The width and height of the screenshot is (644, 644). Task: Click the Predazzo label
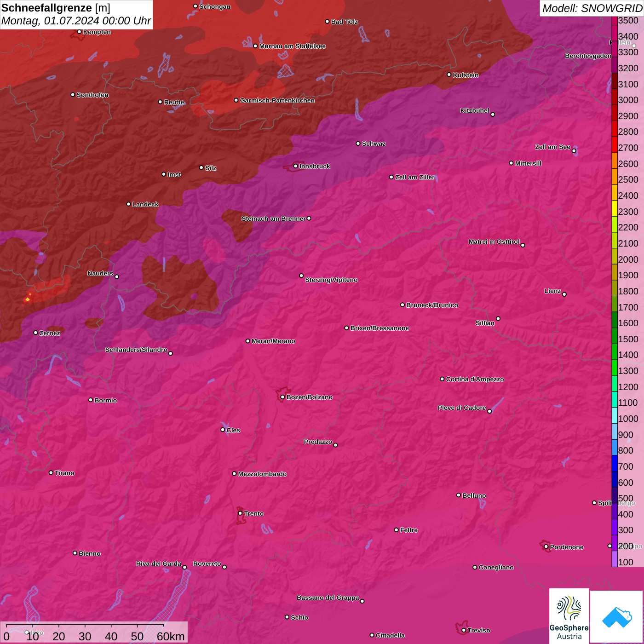(318, 442)
